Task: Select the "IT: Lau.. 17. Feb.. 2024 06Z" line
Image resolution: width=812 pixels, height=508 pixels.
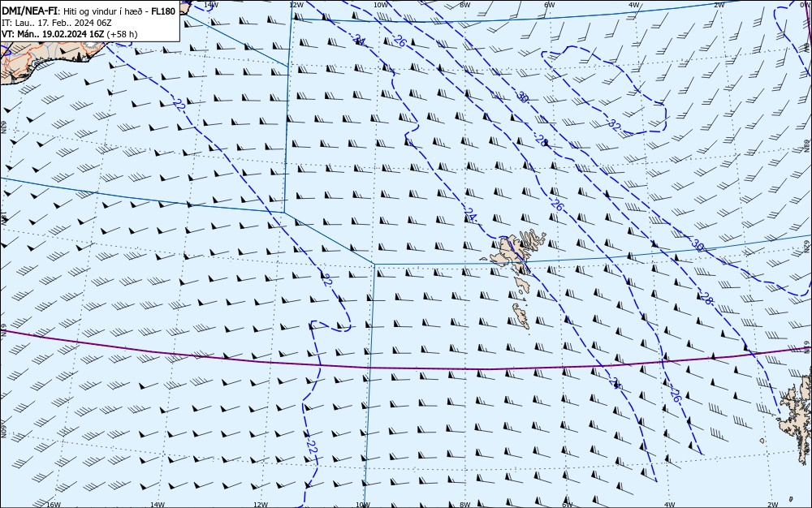Action: click(x=57, y=23)
